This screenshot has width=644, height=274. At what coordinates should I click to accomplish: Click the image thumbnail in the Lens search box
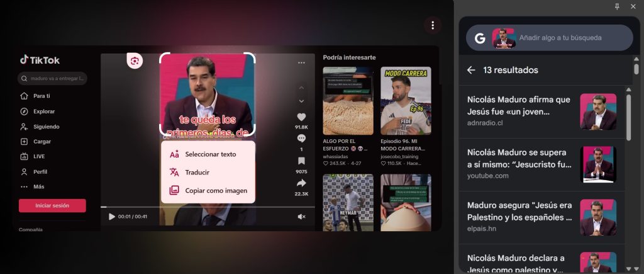504,38
